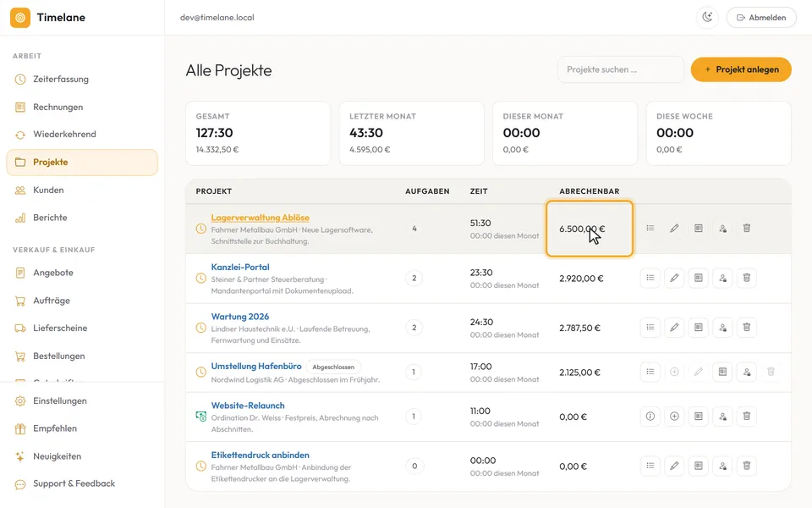Navigate to Angebote in the sidebar
812x508 pixels.
[82, 273]
